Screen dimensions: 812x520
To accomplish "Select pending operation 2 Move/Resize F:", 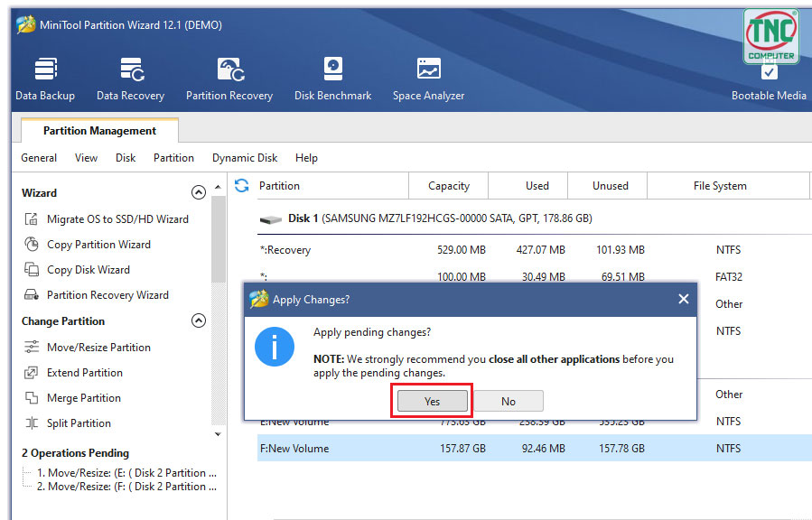I will click(126, 487).
